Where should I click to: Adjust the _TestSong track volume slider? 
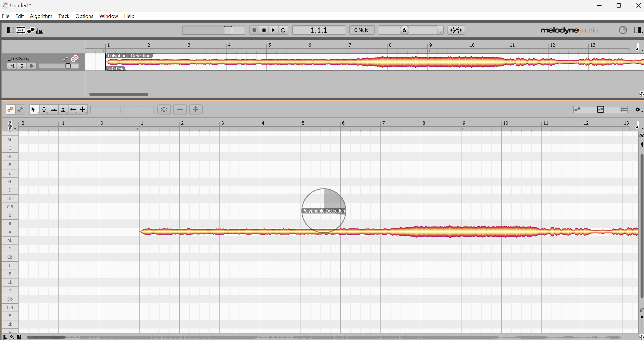[68, 66]
